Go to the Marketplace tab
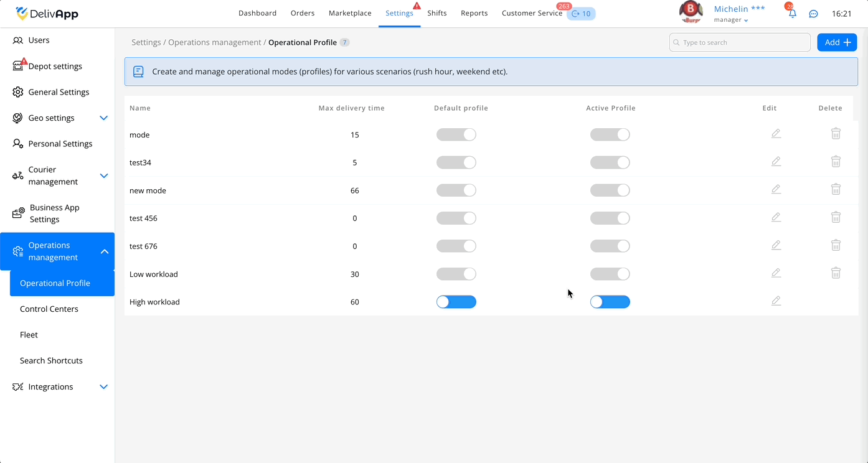This screenshot has height=463, width=868. [350, 13]
